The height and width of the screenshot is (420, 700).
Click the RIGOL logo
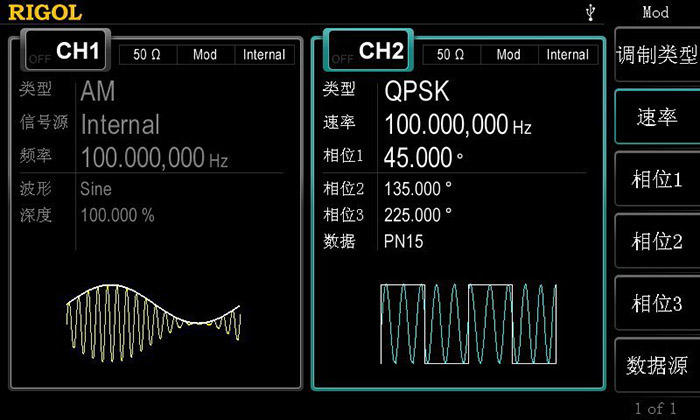(x=45, y=12)
